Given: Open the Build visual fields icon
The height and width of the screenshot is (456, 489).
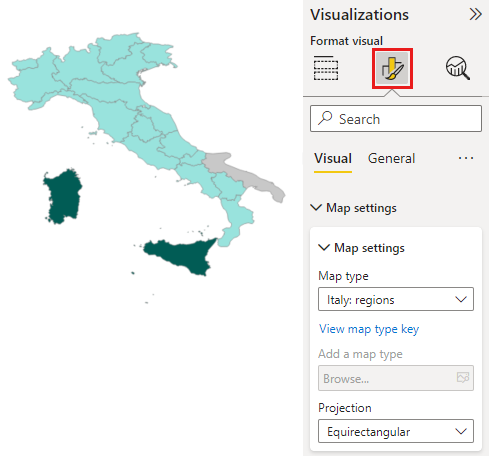Looking at the screenshot, I should pyautogui.click(x=326, y=68).
